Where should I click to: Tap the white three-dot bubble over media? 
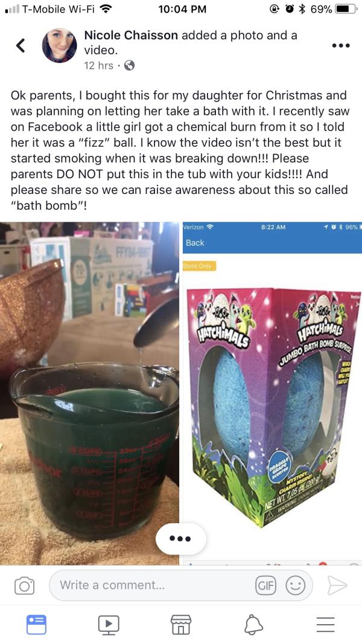181,538
